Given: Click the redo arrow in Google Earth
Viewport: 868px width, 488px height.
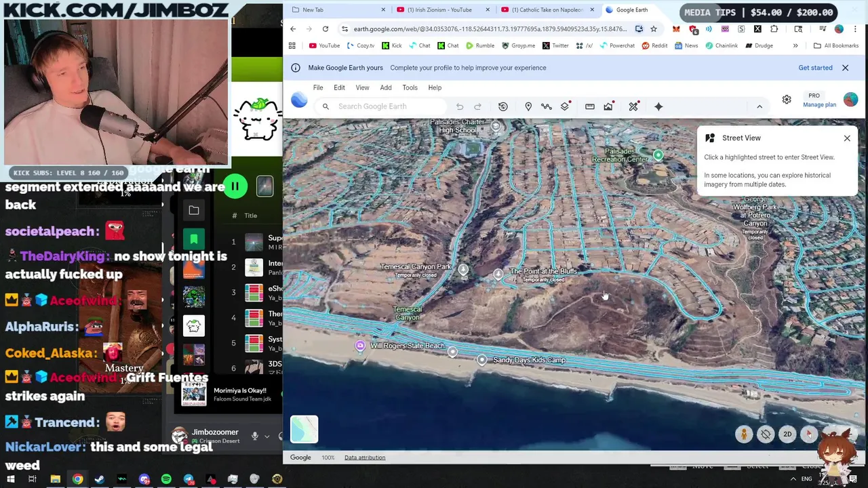Looking at the screenshot, I should (477, 106).
